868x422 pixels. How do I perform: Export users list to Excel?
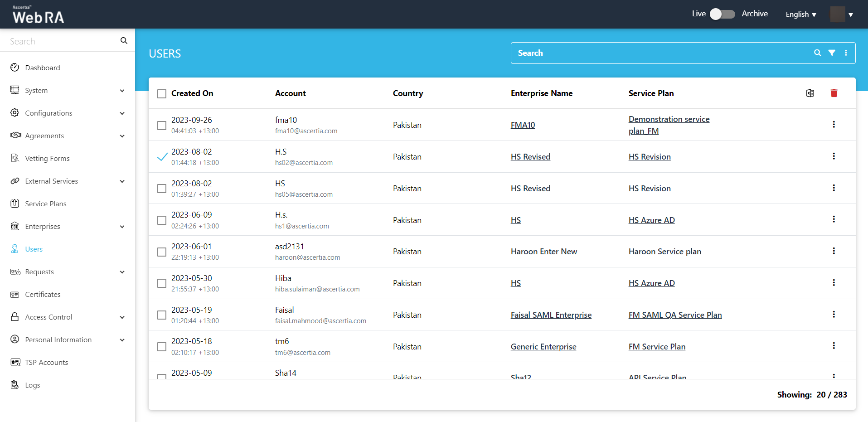point(810,93)
